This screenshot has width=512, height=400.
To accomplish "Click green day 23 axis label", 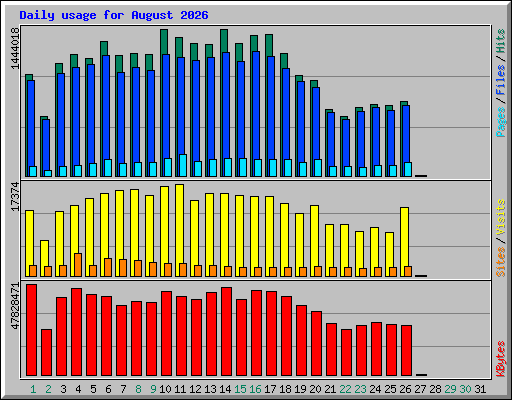I will 360,389.
